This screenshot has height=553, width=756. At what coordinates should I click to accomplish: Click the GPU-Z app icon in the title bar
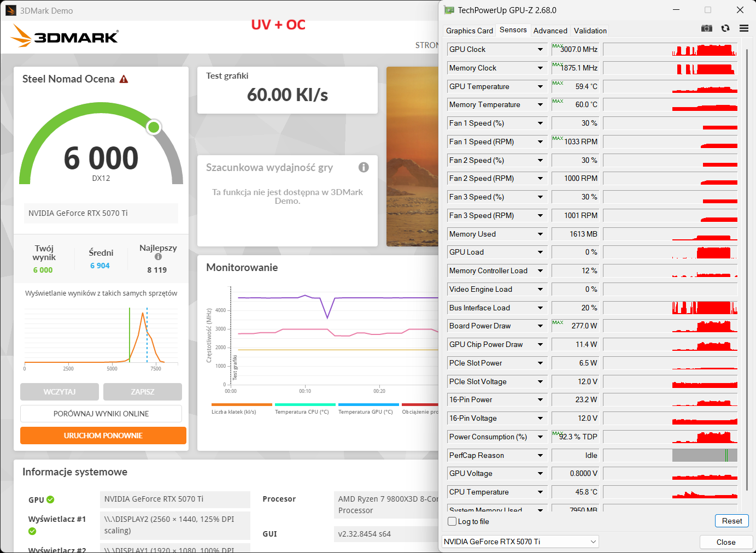[449, 10]
